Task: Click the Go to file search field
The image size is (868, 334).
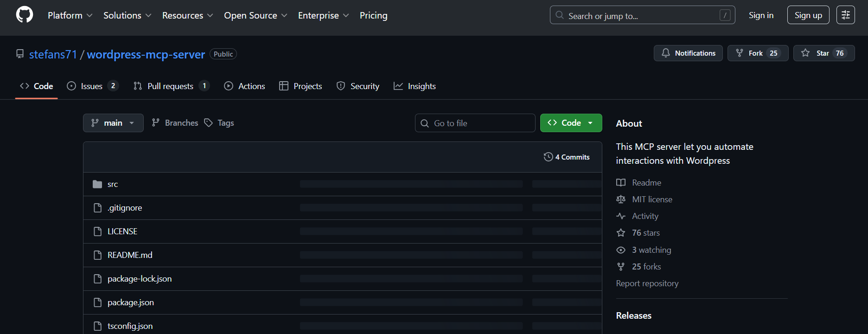Action: tap(475, 123)
